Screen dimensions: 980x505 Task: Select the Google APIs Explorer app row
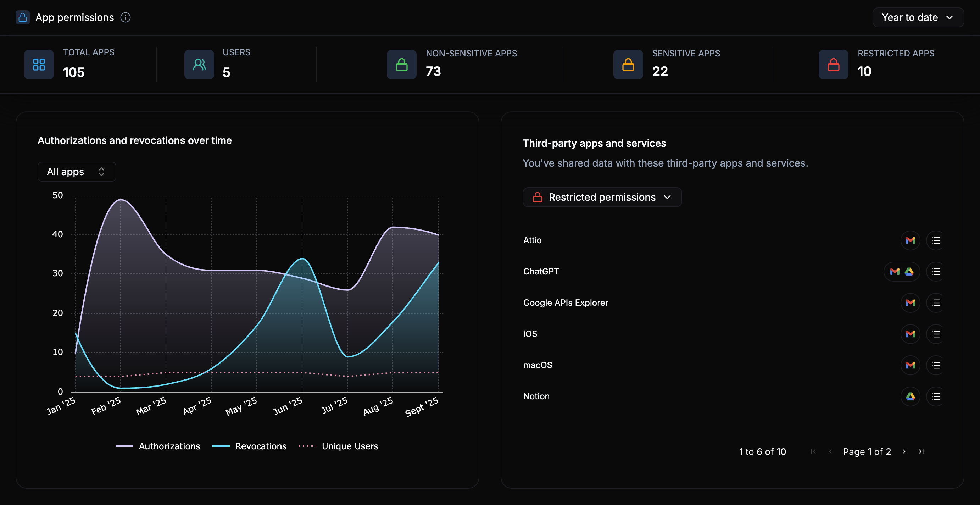point(565,303)
